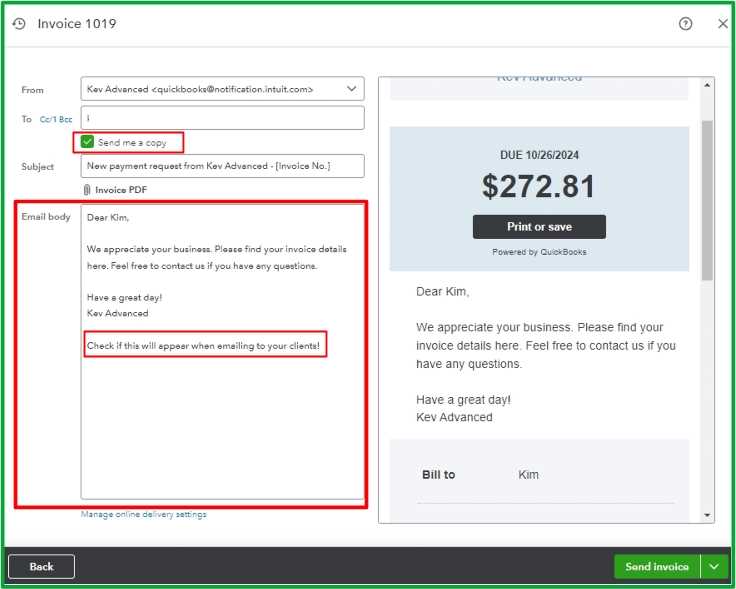Click the Email body label
The image size is (736, 589).
click(46, 217)
